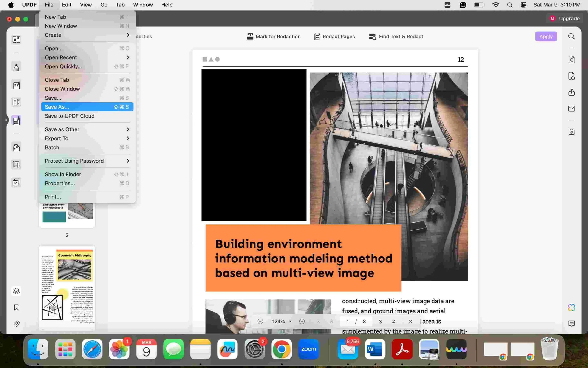Open the Crop Pages tool in sidebar
The height and width of the screenshot is (368, 588).
tap(16, 164)
